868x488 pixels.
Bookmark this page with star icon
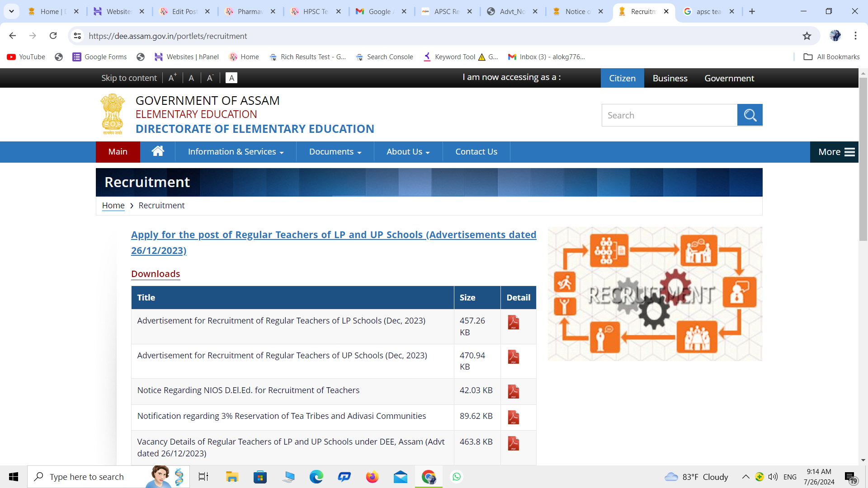pyautogui.click(x=807, y=36)
